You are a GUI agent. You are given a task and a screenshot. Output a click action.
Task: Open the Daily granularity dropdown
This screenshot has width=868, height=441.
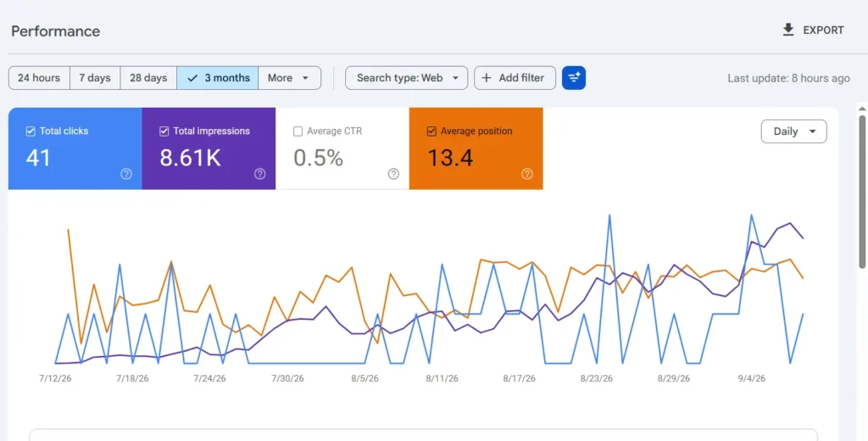coord(793,131)
